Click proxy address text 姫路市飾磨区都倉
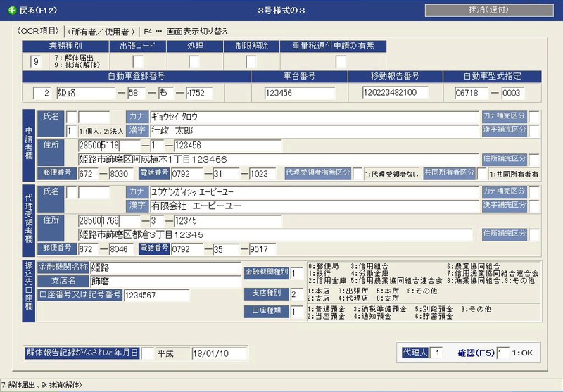This screenshot has height=392, width=563. coord(275,235)
